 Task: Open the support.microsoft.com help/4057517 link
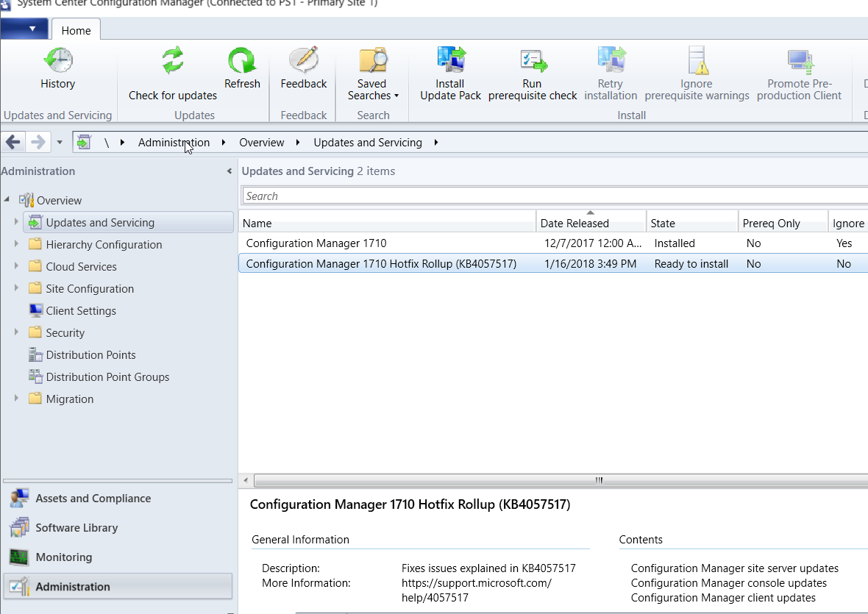pos(477,590)
